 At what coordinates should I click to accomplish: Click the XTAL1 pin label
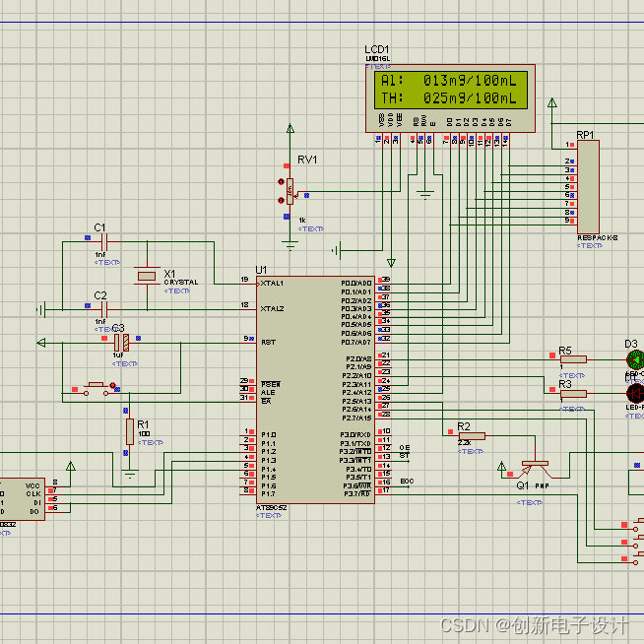coord(272,284)
